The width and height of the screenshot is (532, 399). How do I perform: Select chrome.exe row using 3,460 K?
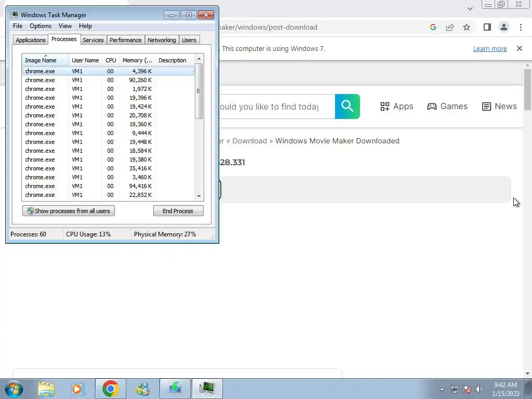108,177
